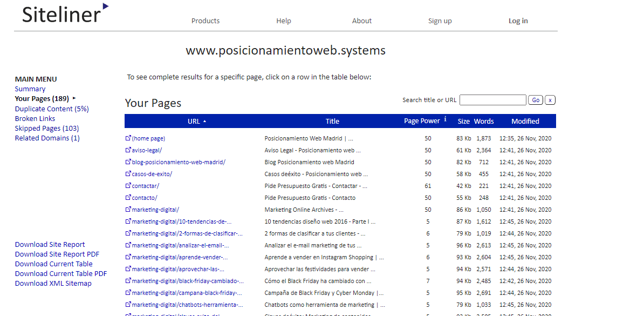Open the aviso-legal/ page link
Viewport: 644px width, 316px height.
[147, 151]
